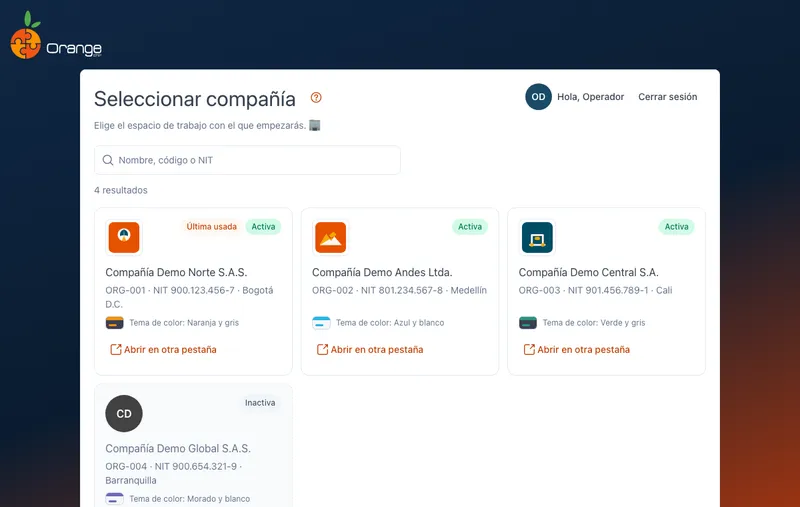Click the Inactiva badge on Demo Global card

tap(260, 403)
